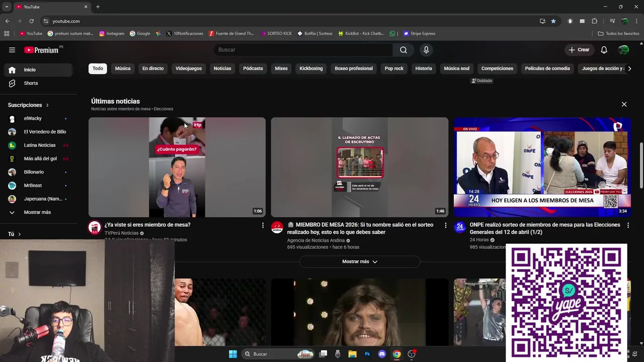
Task: Go to Inicio in the sidebar
Action: [x=39, y=70]
